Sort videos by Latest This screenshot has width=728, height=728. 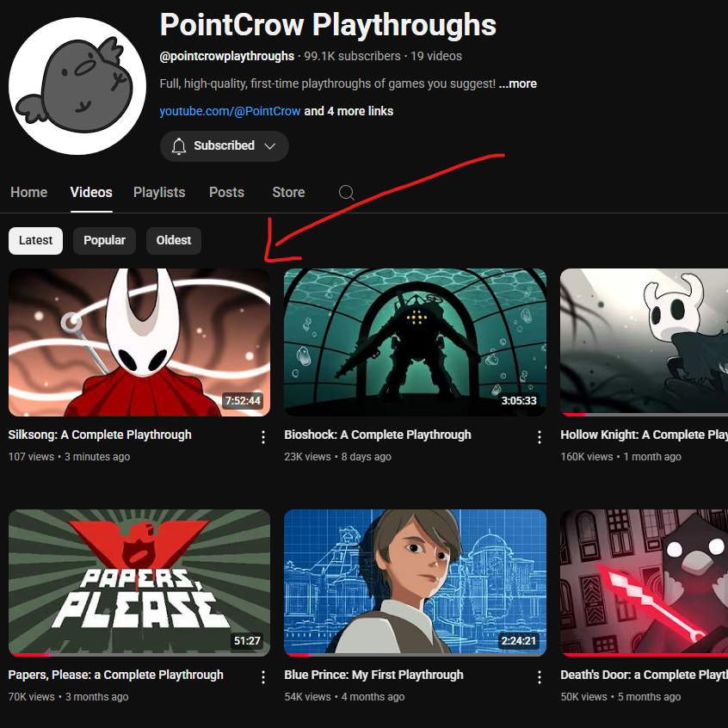[x=35, y=240]
